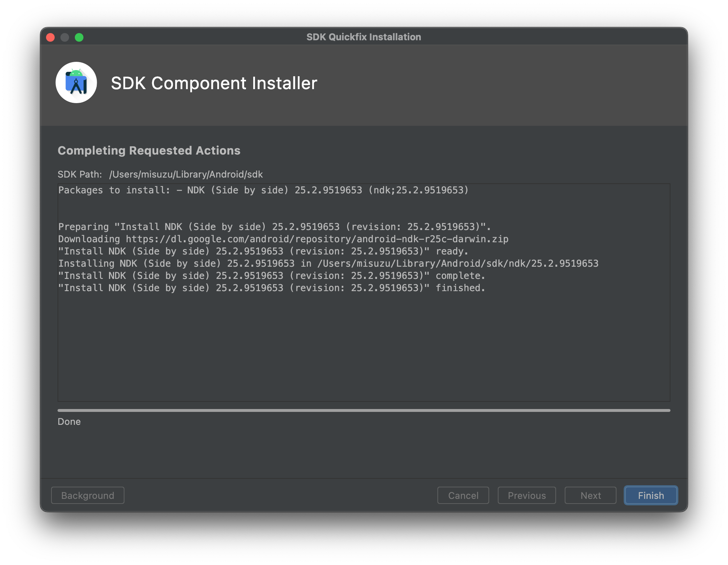Click the Previous button

[x=527, y=495]
